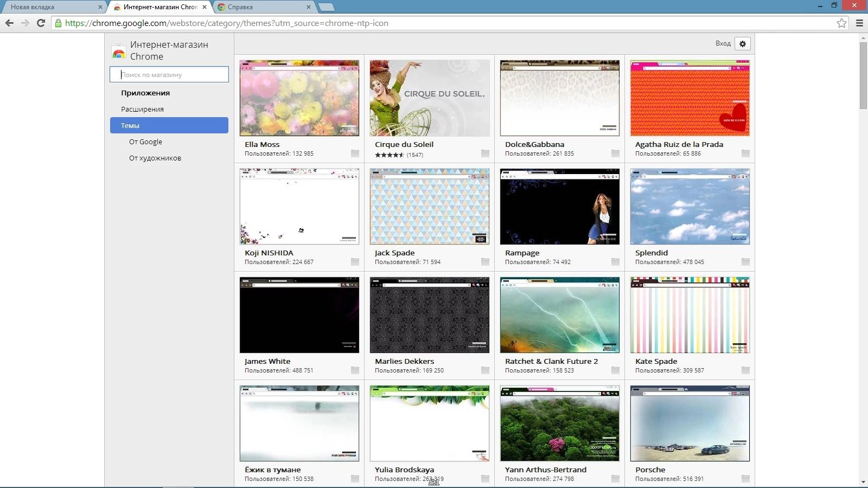The height and width of the screenshot is (488, 868).
Task: Open a new browser tab
Action: (x=326, y=7)
